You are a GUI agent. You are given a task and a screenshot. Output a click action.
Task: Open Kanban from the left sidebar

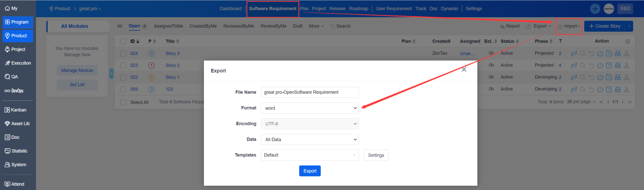coord(18,110)
